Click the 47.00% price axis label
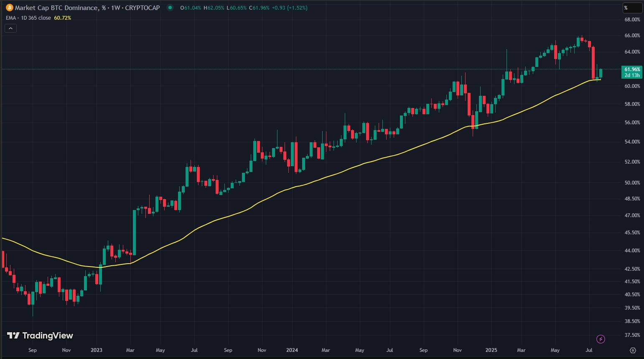Screen dimensions: 644x359 tap(632, 215)
